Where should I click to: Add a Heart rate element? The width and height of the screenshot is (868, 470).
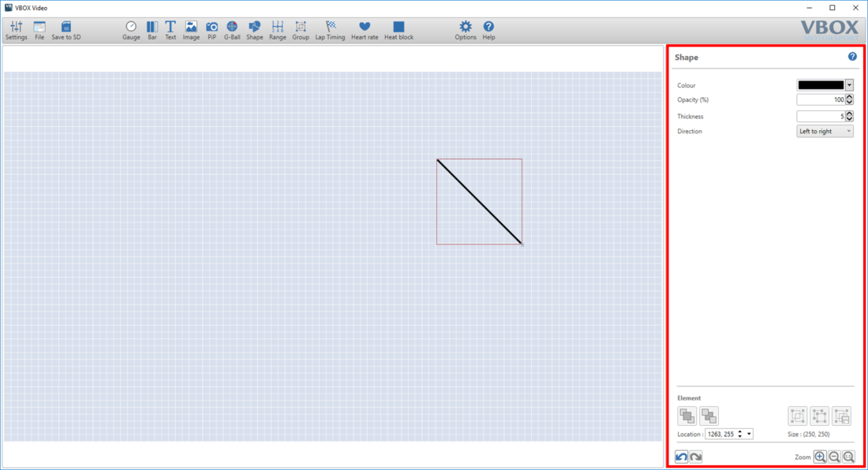(365, 31)
